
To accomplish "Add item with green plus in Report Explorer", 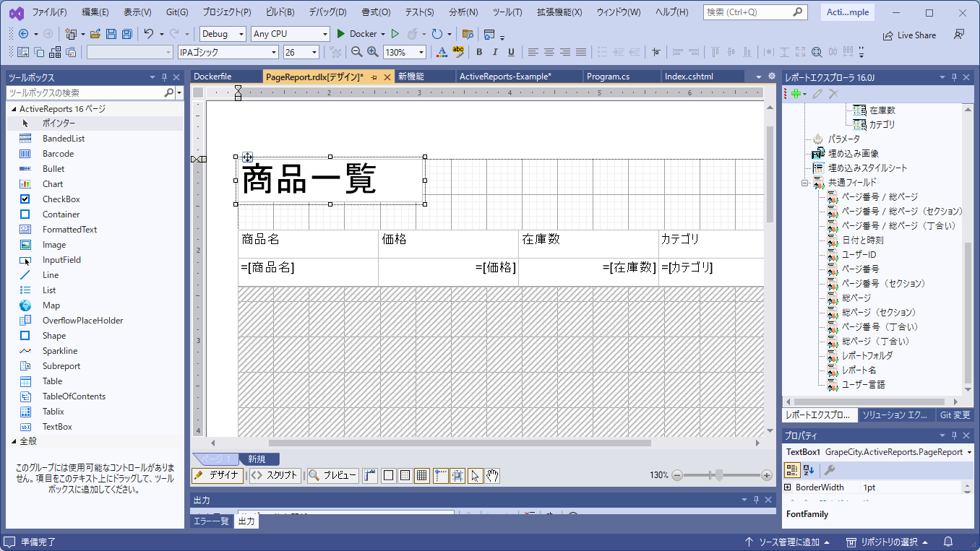I will pyautogui.click(x=796, y=94).
